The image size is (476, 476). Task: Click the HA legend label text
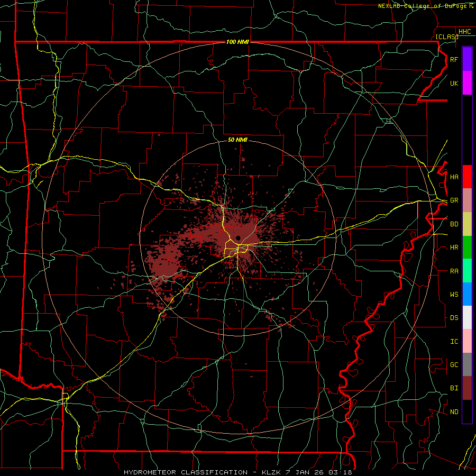tap(454, 177)
